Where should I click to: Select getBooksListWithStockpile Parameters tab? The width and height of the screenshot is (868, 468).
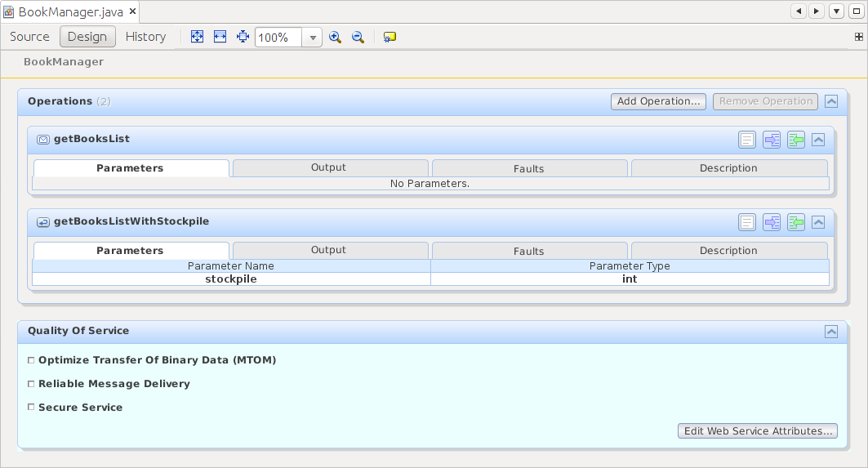click(131, 251)
